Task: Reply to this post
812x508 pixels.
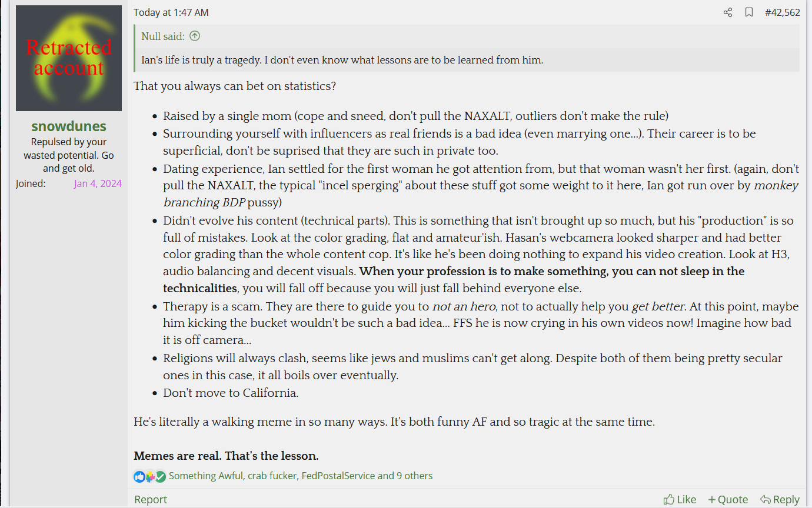Action: pyautogui.click(x=780, y=499)
